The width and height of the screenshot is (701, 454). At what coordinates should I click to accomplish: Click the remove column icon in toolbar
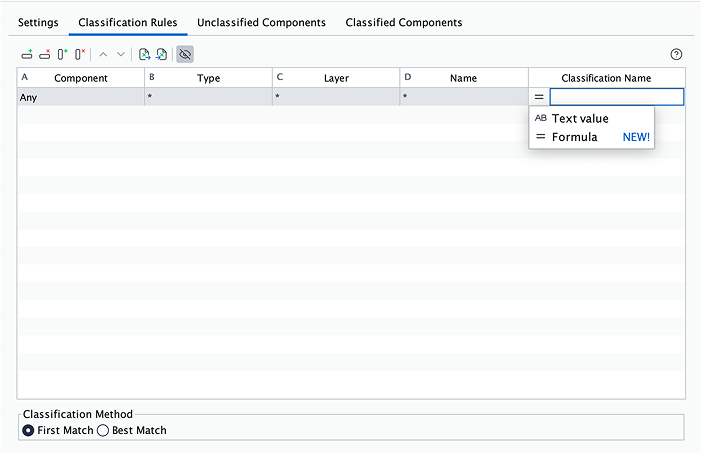[x=80, y=54]
